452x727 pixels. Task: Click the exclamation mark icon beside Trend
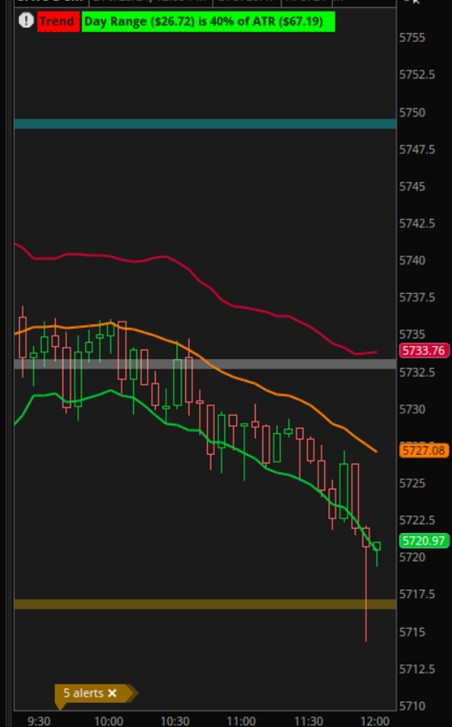click(x=26, y=21)
